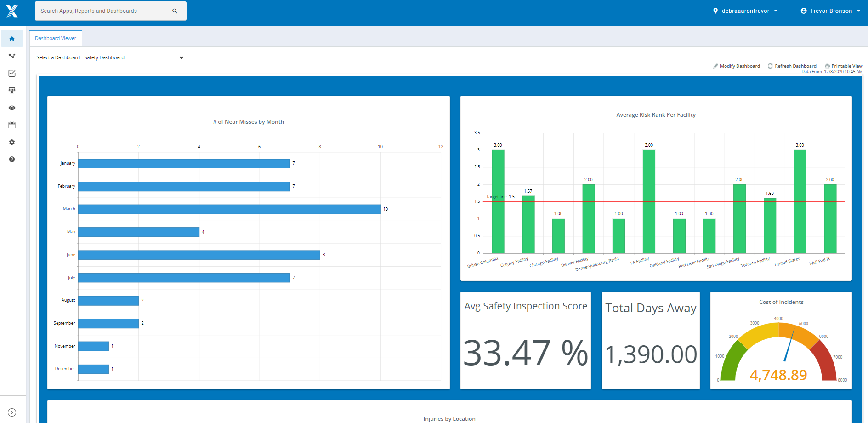Open the dashboard monitor sidebar icon
868x423 pixels.
[x=12, y=91]
